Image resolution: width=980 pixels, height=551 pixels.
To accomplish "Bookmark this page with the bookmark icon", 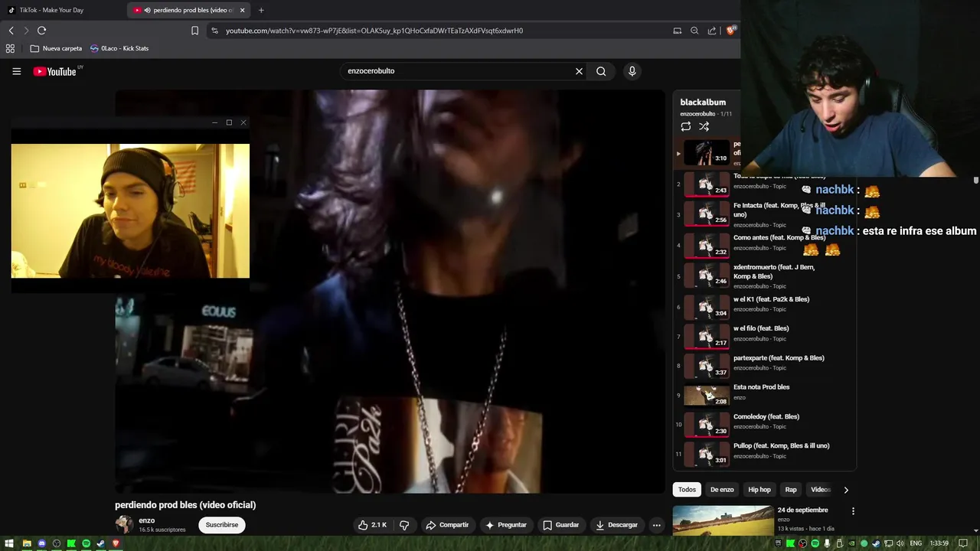I will tap(194, 31).
